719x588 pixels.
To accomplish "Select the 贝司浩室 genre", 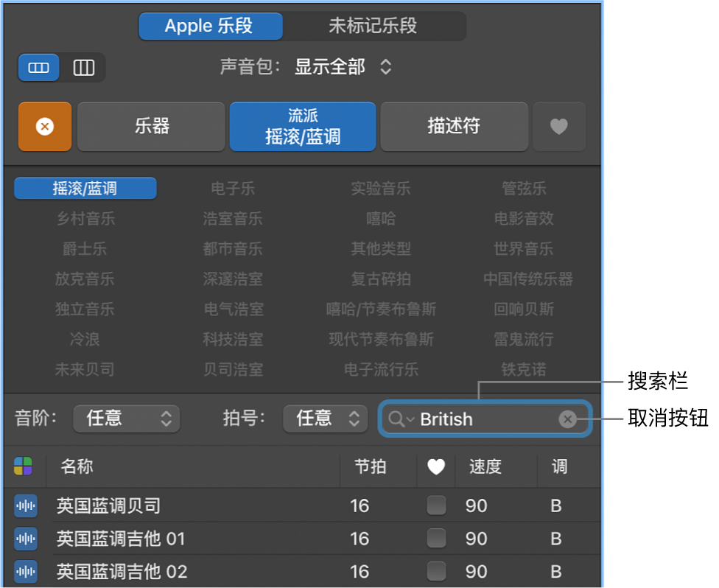I will click(x=233, y=370).
